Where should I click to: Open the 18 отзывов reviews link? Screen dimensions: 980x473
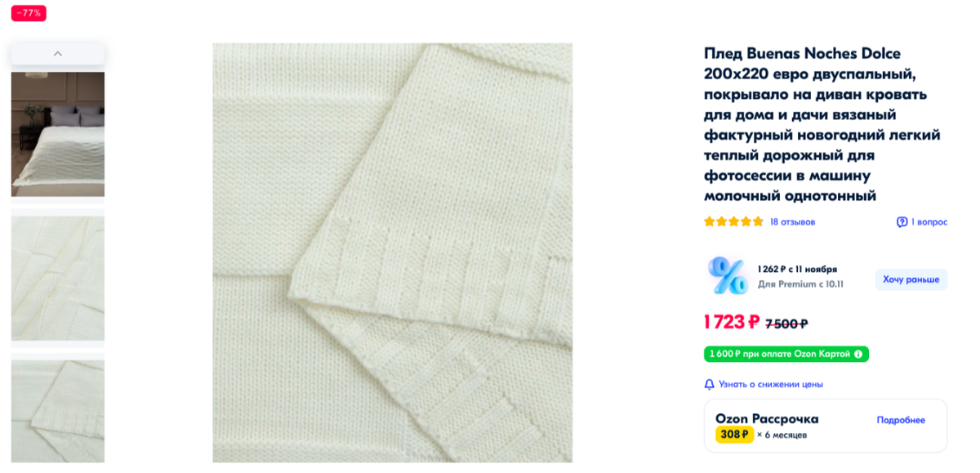792,221
